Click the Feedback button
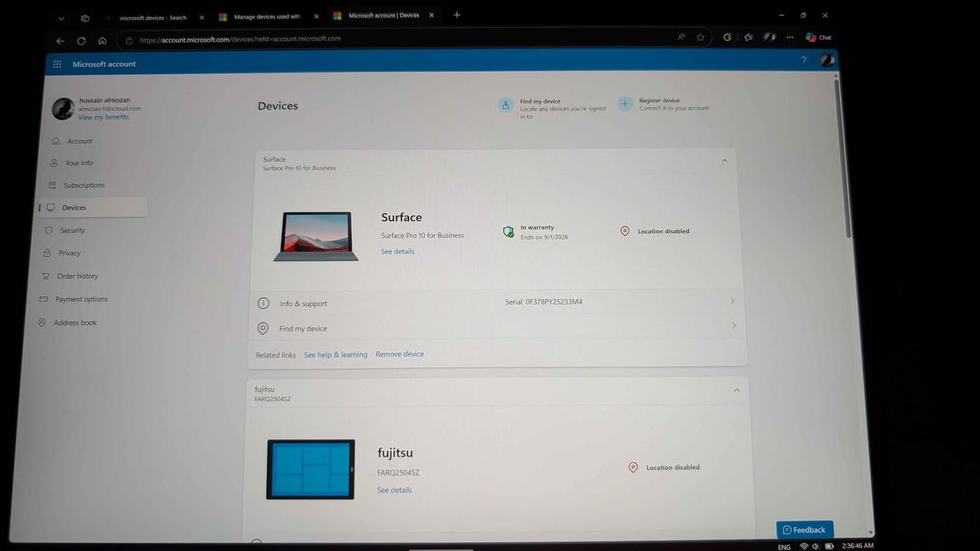The image size is (980, 551). (x=804, y=530)
